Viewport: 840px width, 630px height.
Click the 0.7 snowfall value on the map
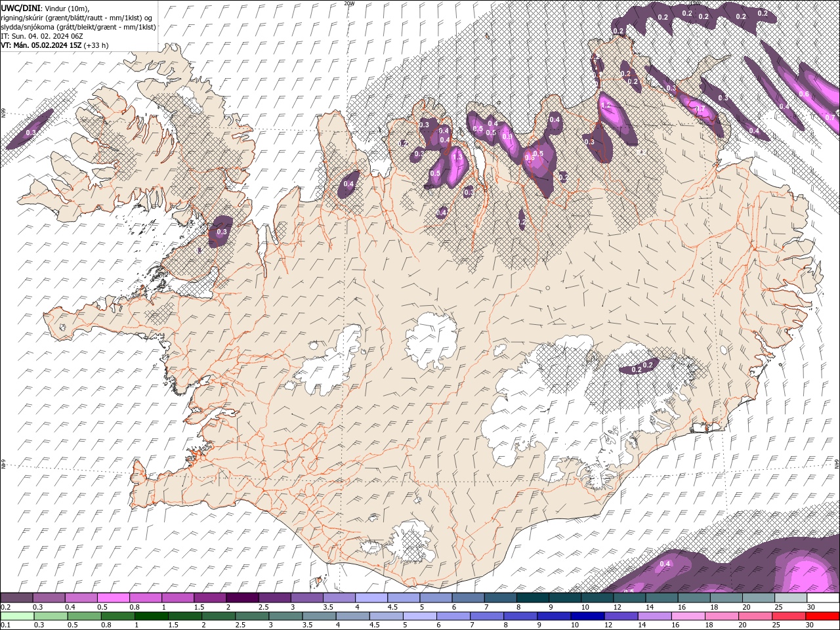[829, 117]
